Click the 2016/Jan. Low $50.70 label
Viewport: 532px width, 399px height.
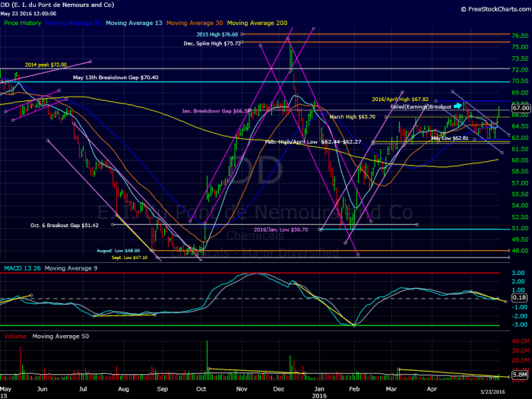tap(281, 230)
